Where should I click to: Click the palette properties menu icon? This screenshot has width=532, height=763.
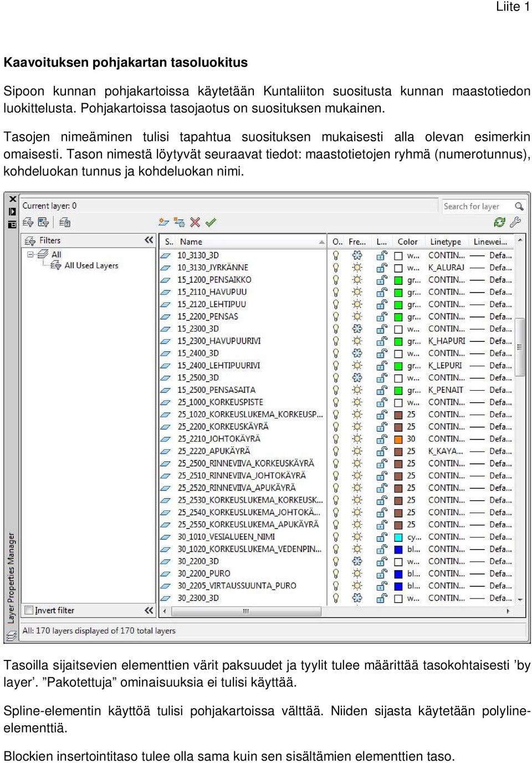[x=12, y=224]
